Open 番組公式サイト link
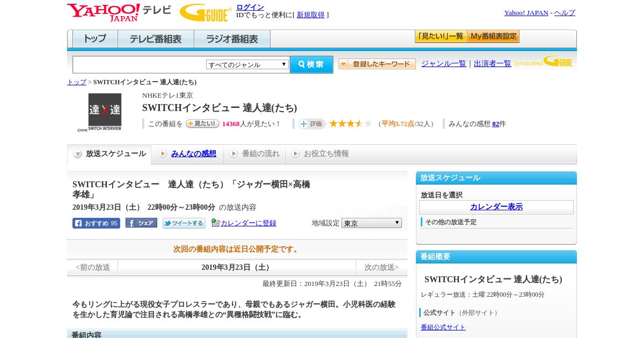644x338 pixels. (443, 327)
